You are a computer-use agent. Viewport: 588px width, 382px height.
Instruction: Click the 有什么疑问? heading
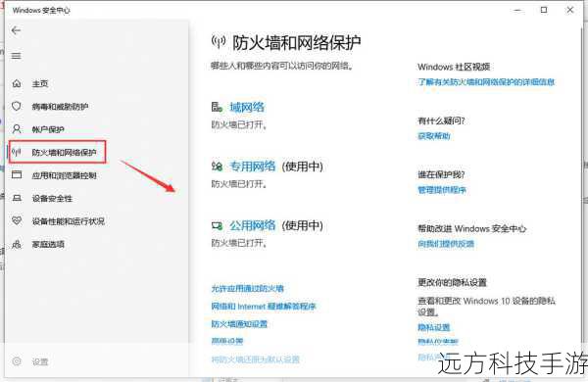(x=441, y=120)
